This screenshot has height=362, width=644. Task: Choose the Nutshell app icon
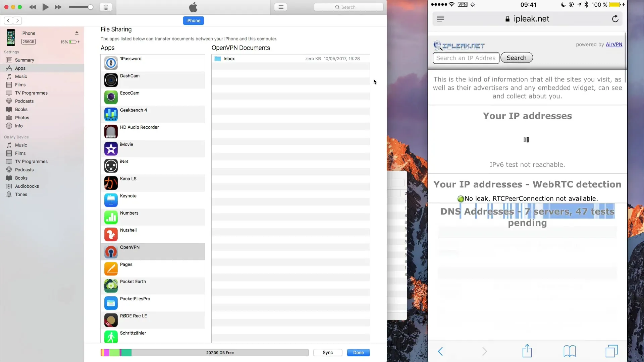(x=111, y=234)
